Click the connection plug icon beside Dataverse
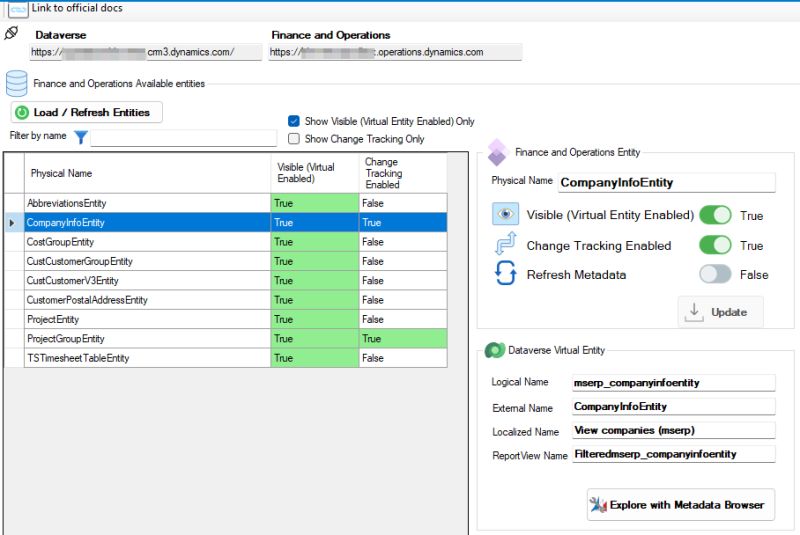The image size is (800, 535). point(11,33)
